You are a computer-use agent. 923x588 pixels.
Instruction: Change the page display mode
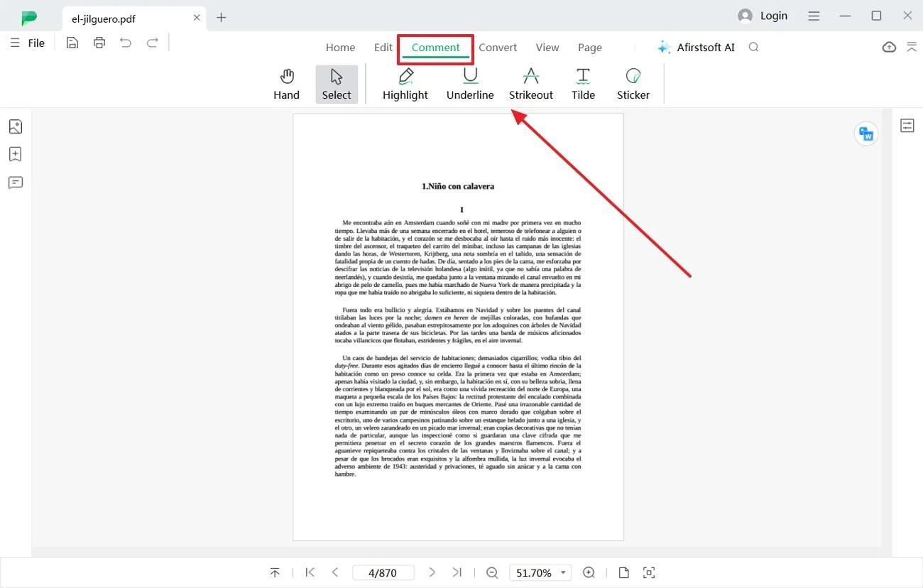(623, 572)
